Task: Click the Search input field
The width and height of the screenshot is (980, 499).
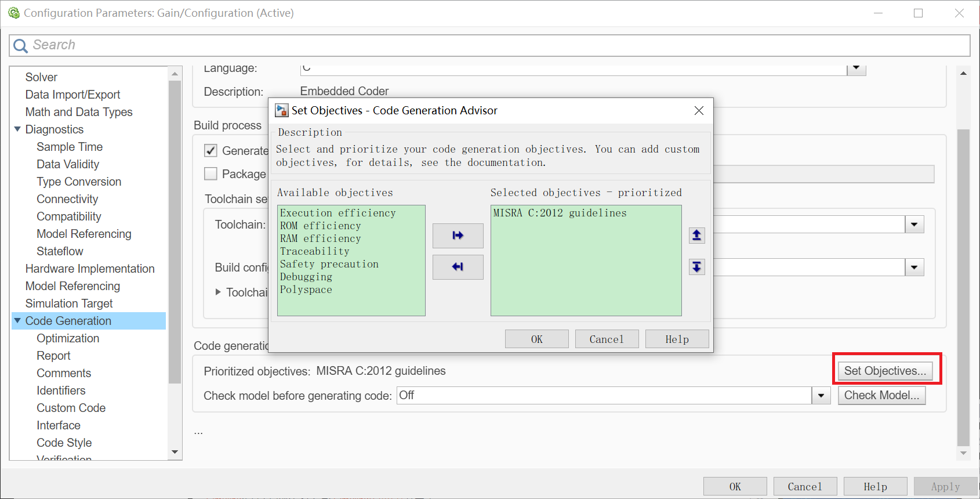Action: click(490, 45)
